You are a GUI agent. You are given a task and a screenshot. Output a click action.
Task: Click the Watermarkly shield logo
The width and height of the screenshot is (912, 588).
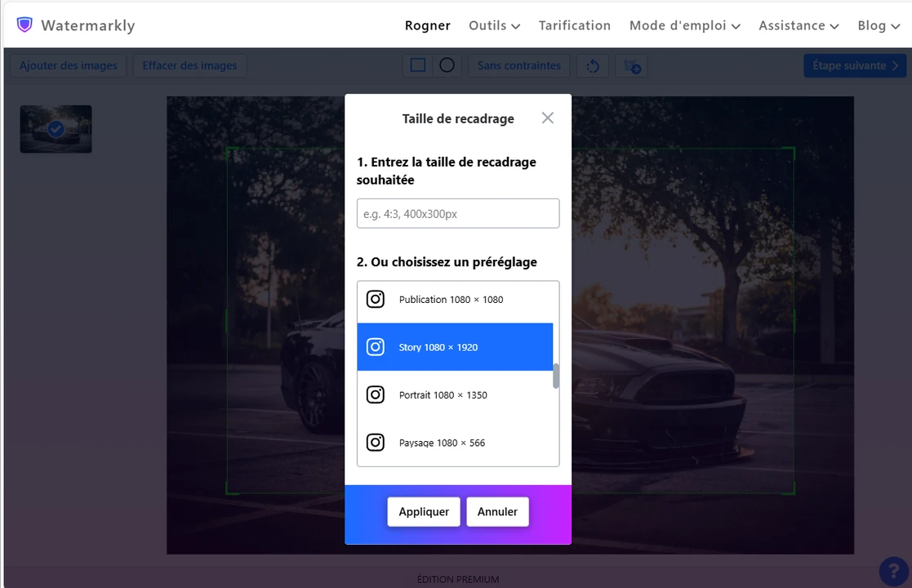[24, 25]
